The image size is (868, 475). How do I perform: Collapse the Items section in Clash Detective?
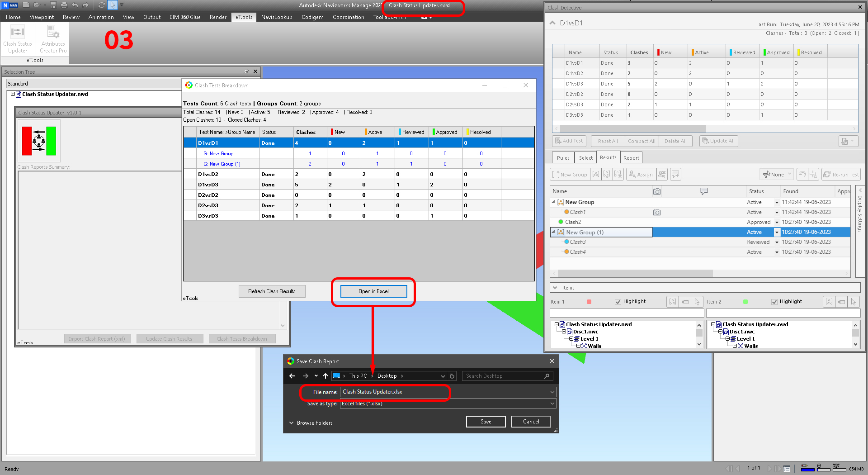click(555, 288)
